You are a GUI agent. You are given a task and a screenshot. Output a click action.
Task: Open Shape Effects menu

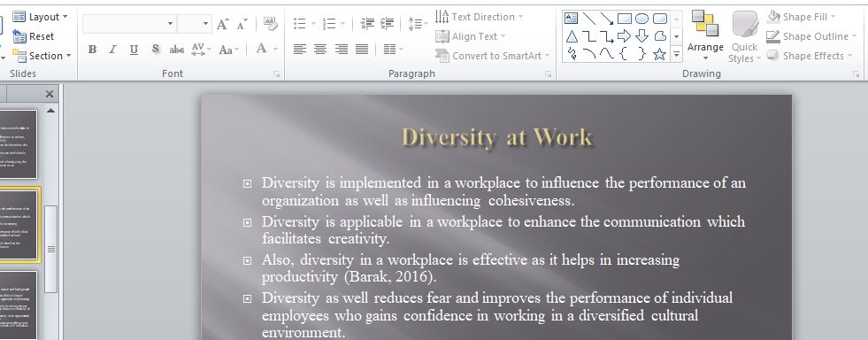pos(810,56)
